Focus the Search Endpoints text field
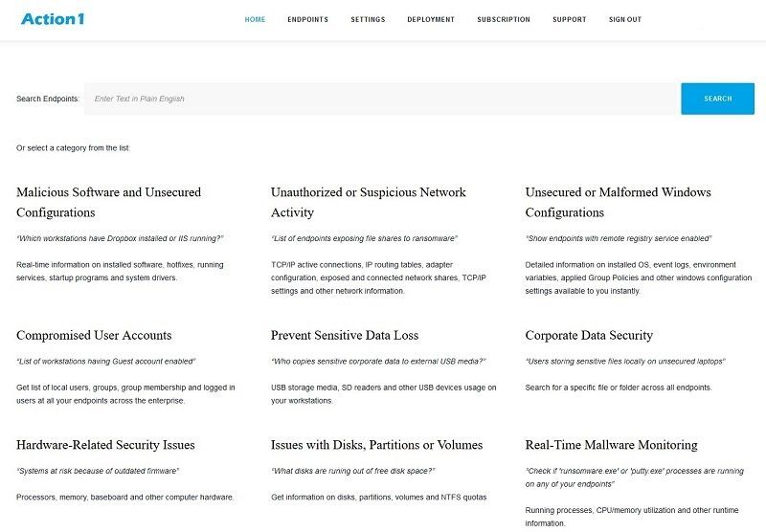Viewport: 766px width, 532px height. click(x=382, y=99)
